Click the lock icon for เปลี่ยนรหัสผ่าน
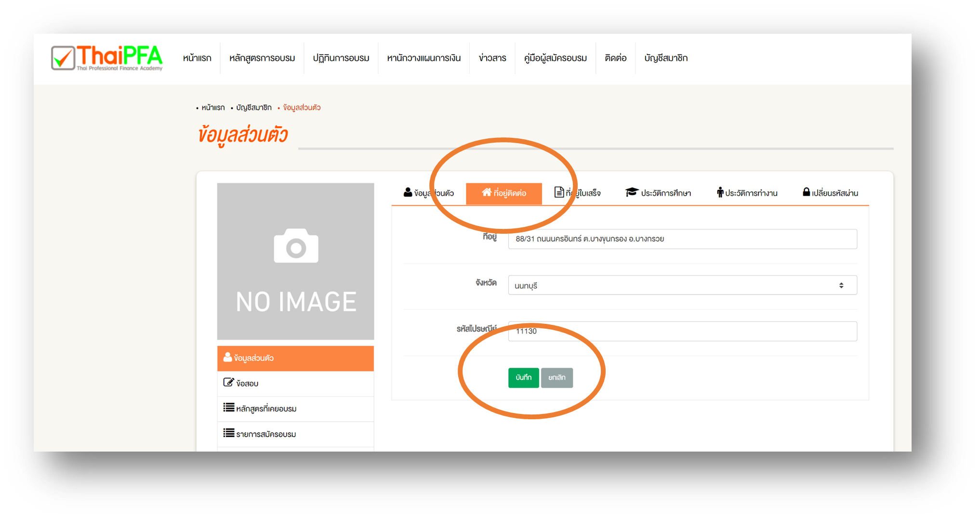980x520 pixels. pos(806,192)
